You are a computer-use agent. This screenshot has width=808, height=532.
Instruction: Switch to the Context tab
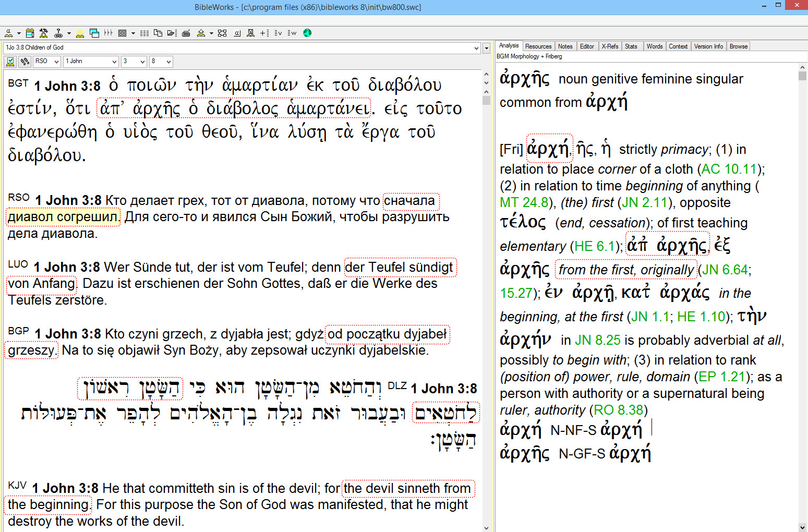tap(678, 46)
